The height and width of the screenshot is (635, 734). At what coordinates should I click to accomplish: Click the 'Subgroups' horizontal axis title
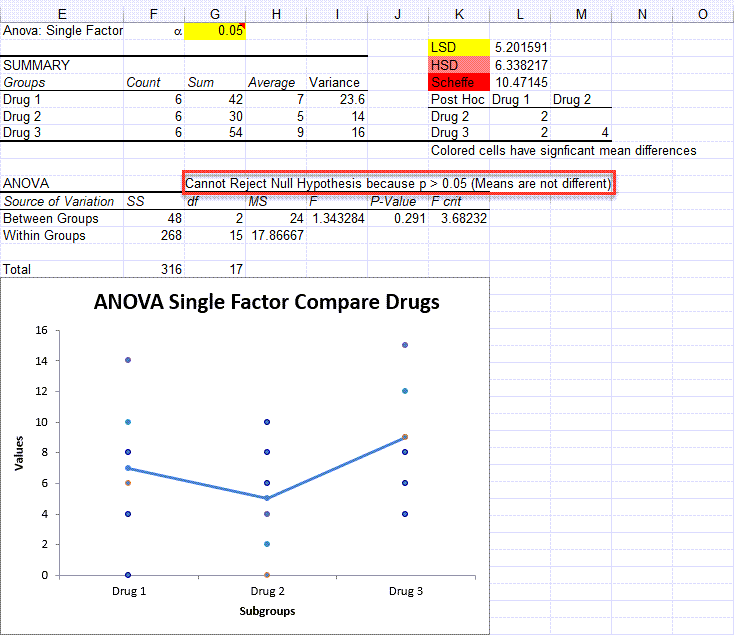267,611
